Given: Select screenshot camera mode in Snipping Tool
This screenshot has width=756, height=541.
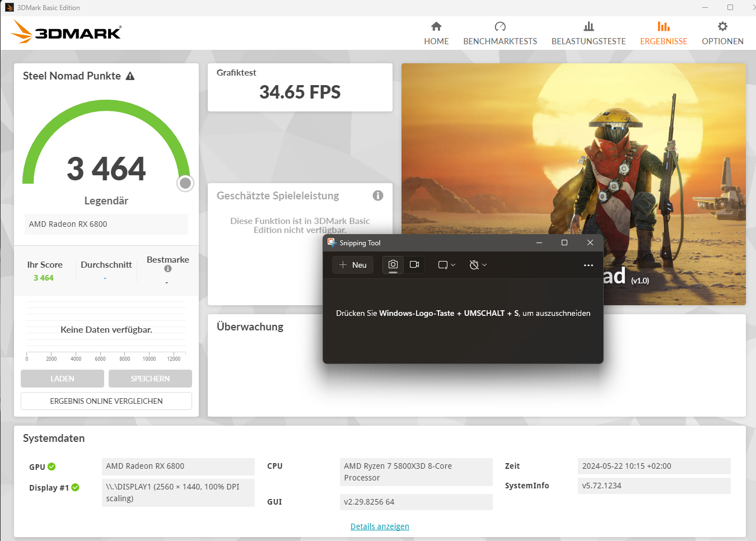Looking at the screenshot, I should coord(393,265).
